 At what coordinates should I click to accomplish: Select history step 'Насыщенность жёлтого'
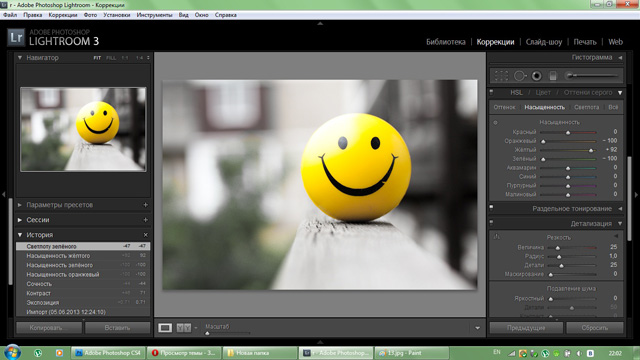83,256
